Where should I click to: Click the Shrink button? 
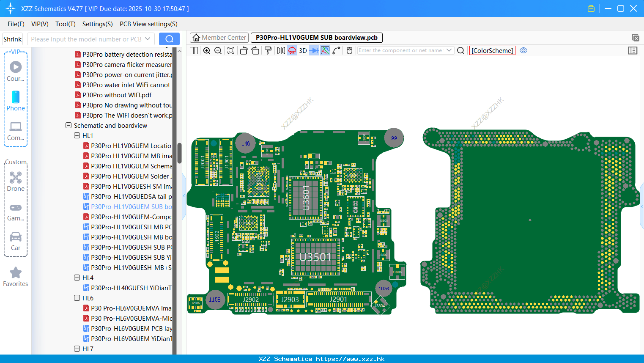[12, 39]
